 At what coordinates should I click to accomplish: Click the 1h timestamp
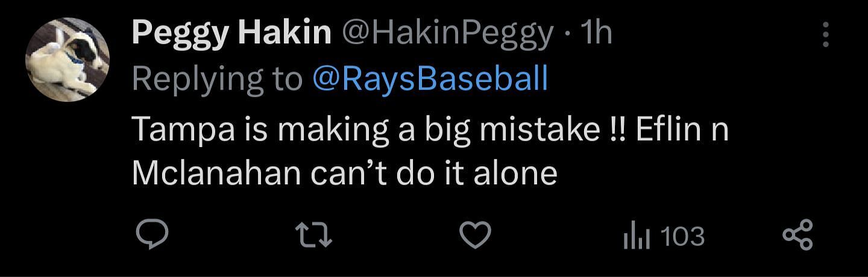pyautogui.click(x=596, y=33)
